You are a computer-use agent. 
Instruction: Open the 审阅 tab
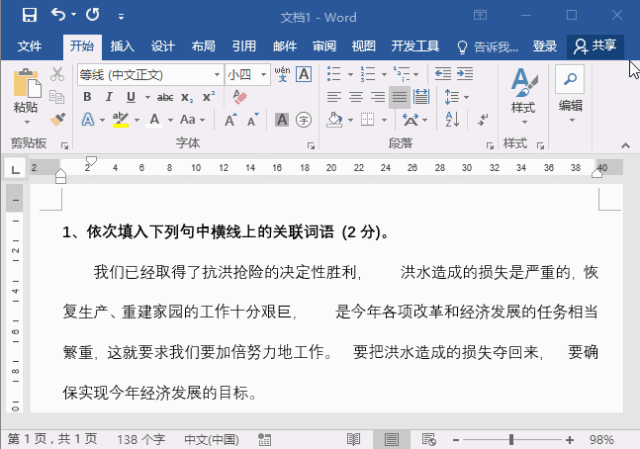[x=324, y=46]
